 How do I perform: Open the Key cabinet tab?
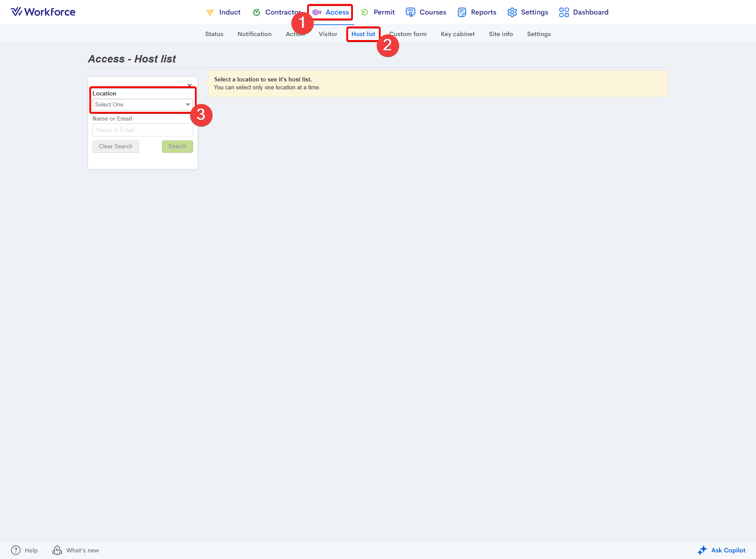(x=458, y=34)
